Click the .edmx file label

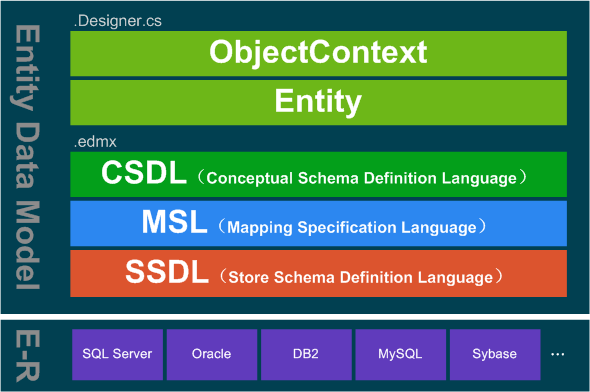pos(95,142)
